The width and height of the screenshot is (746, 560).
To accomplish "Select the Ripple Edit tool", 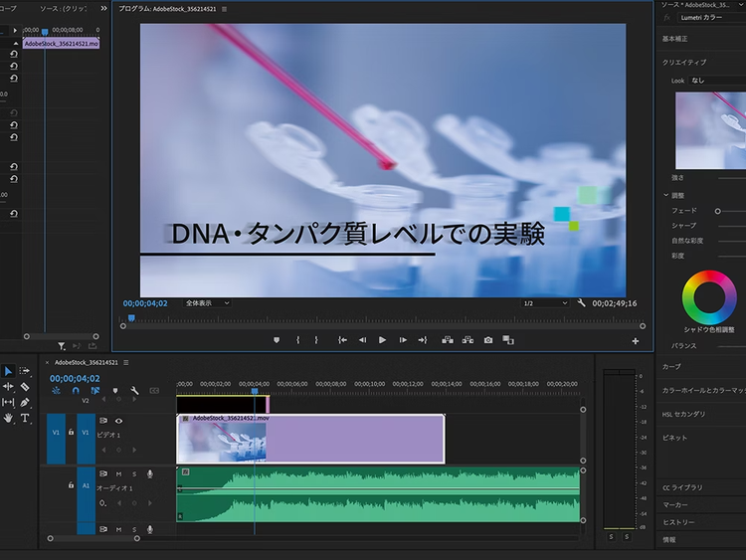I will coord(8,386).
